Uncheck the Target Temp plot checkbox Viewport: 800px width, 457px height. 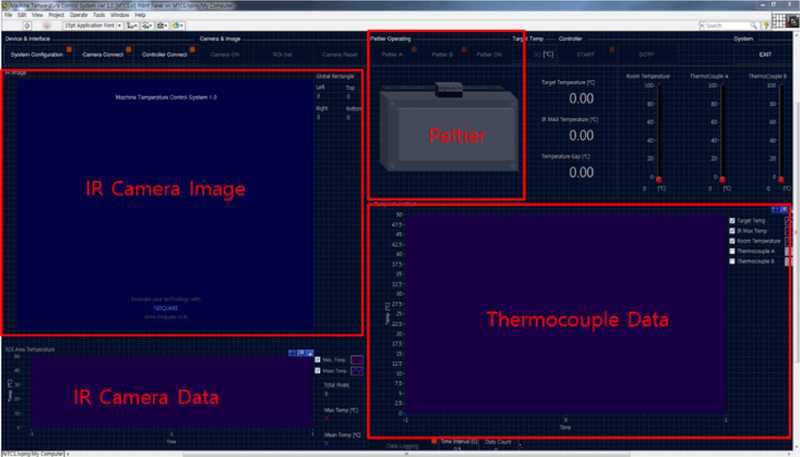[x=732, y=221]
